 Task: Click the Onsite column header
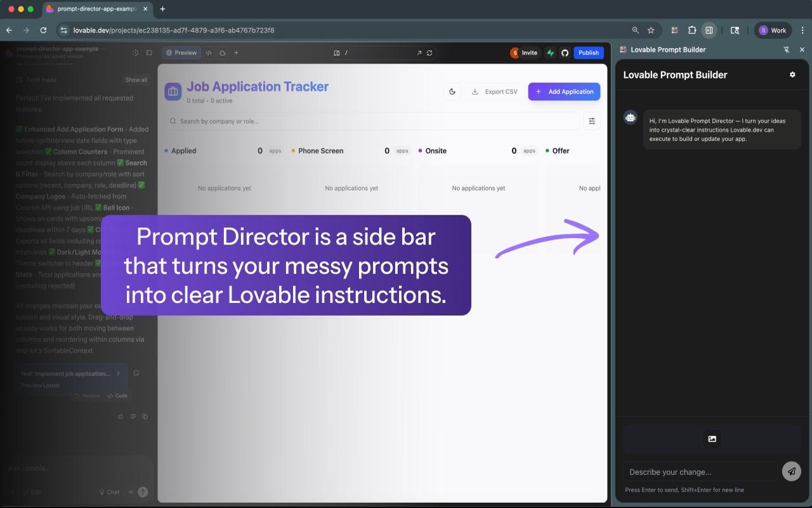436,150
